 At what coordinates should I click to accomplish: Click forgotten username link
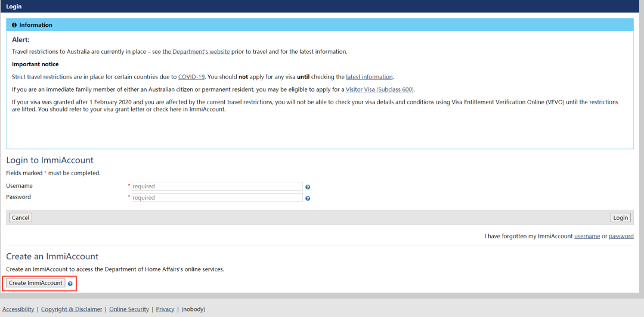tap(587, 236)
